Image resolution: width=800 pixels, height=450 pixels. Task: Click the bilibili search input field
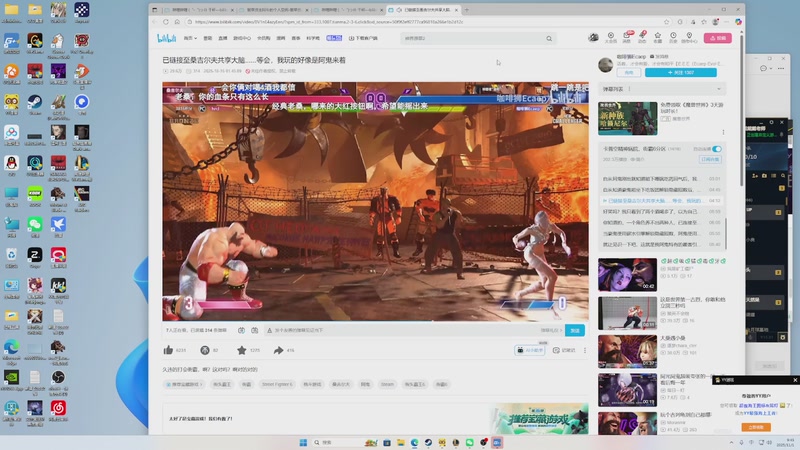(x=472, y=38)
